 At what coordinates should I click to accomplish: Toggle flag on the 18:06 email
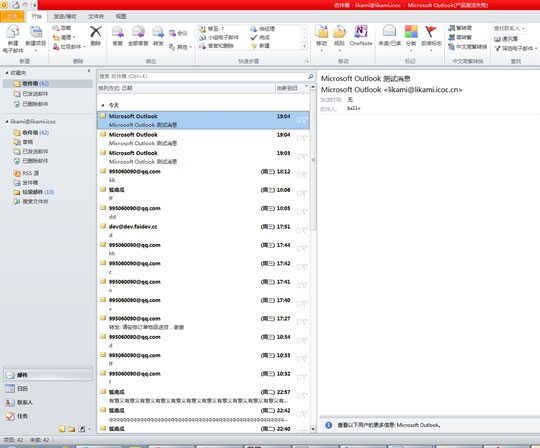tap(304, 194)
